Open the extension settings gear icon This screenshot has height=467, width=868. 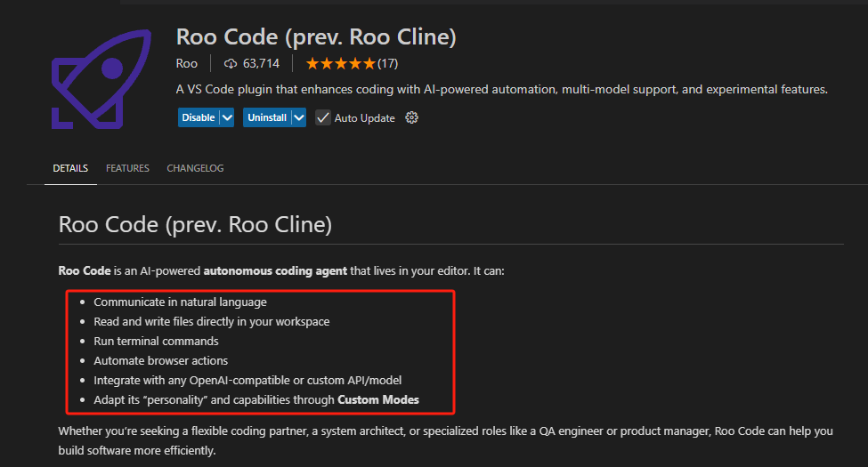click(411, 117)
